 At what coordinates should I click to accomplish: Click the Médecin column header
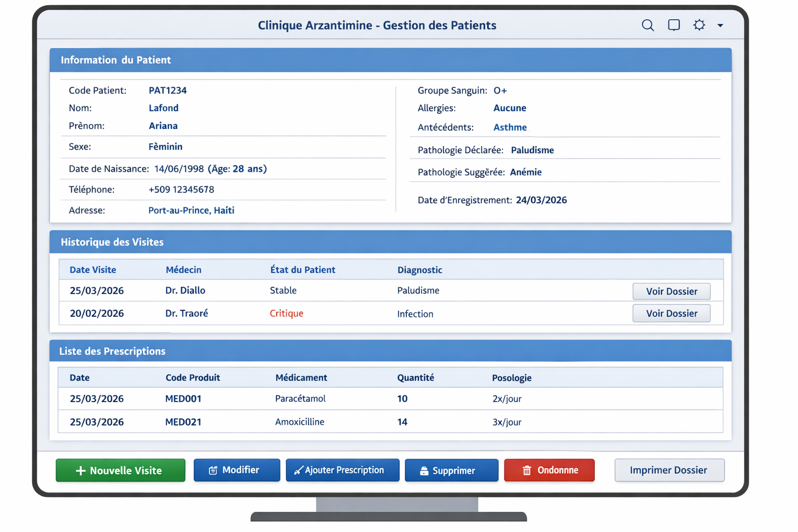(183, 270)
